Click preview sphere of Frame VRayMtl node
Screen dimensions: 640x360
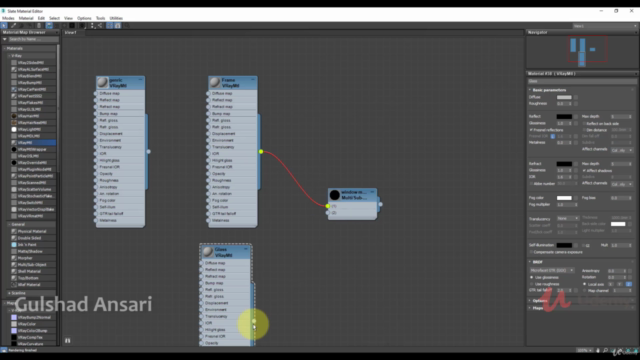tap(215, 82)
